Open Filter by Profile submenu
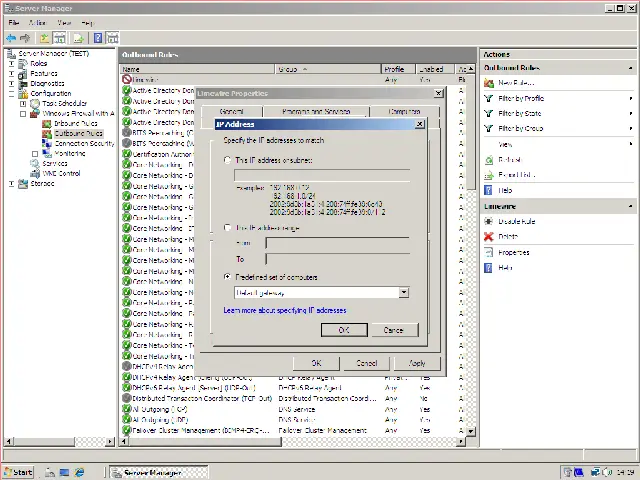This screenshot has height=480, width=640. click(x=559, y=98)
